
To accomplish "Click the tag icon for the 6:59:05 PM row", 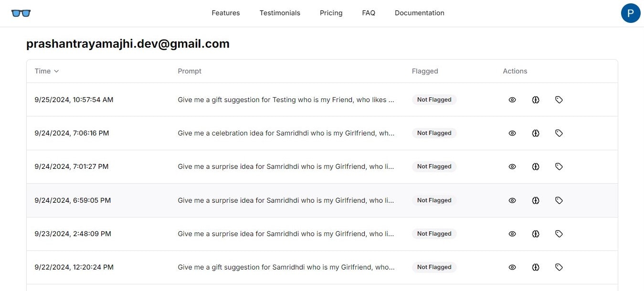I will 559,200.
